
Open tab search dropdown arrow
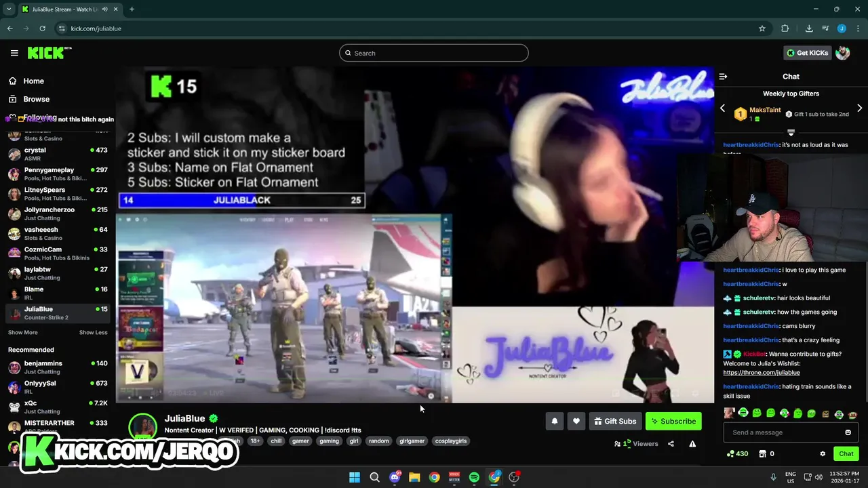(9, 9)
